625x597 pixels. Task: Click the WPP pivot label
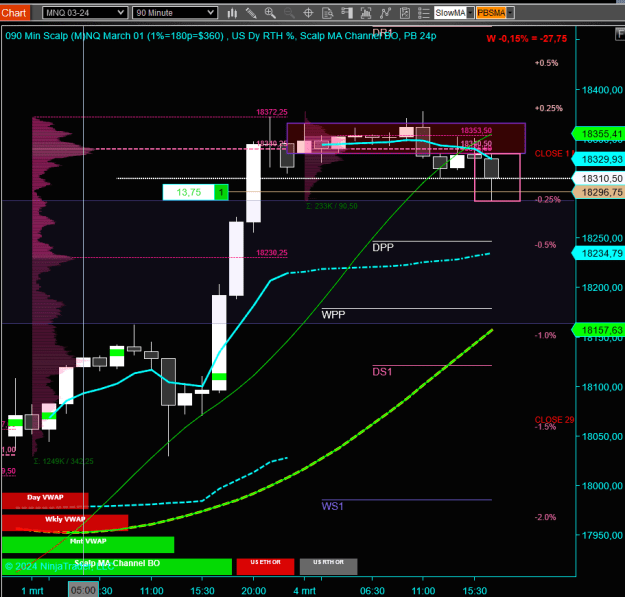(333, 315)
